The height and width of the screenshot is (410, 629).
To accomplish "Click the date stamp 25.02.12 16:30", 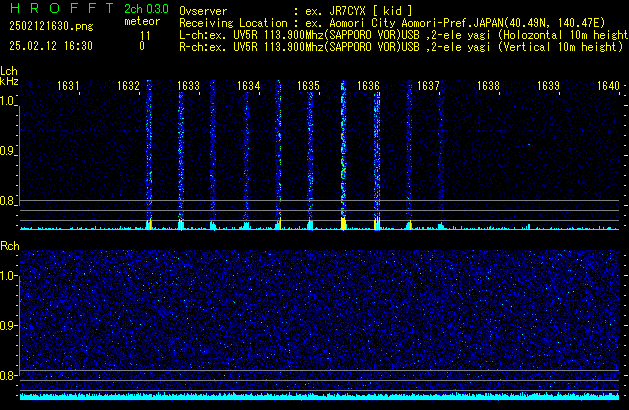I will pos(51,46).
